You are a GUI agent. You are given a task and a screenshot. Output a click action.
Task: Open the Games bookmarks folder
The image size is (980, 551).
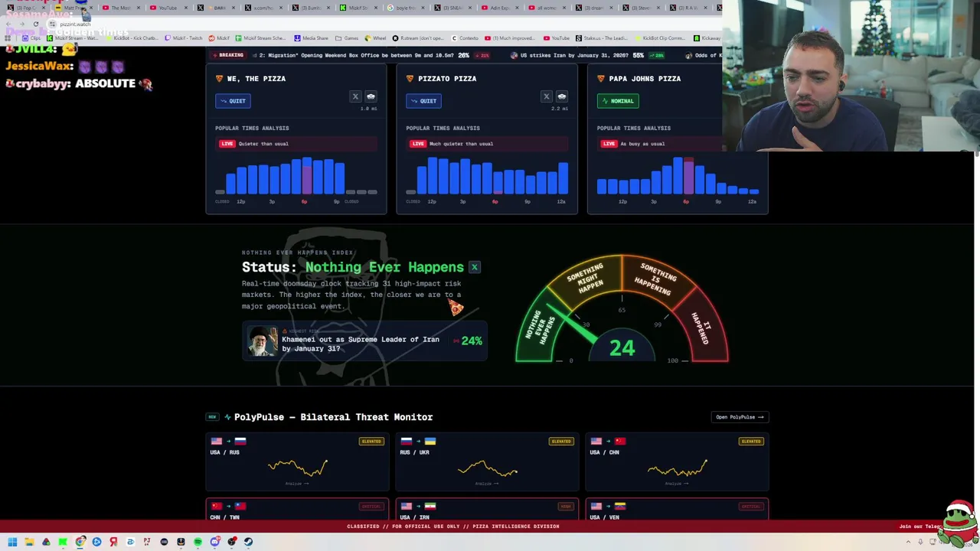[x=347, y=38]
